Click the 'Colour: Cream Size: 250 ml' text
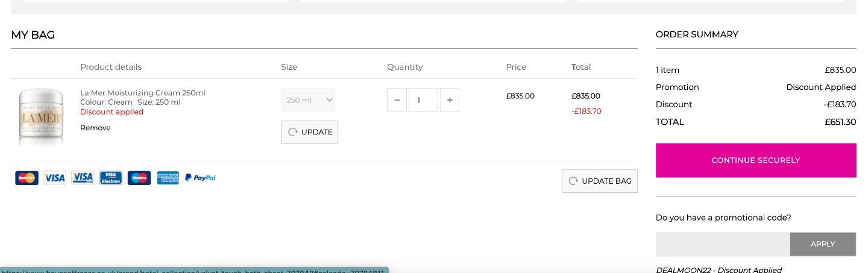This screenshot has height=273, width=868. pos(130,102)
